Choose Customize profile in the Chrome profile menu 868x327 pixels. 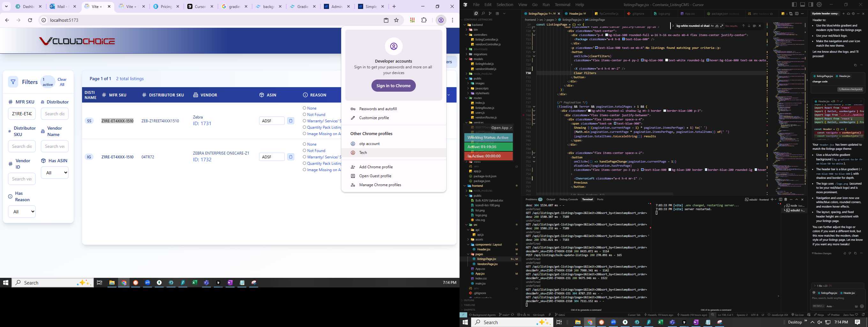(374, 118)
